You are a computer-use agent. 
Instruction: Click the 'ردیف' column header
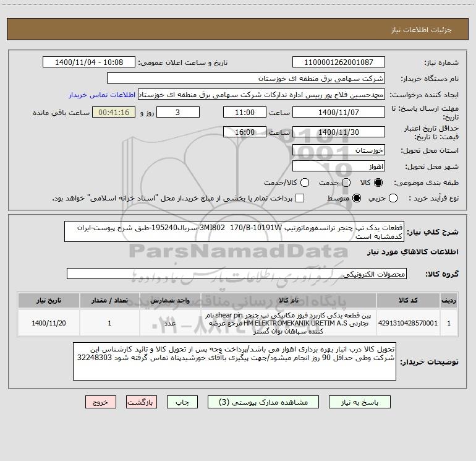point(449,301)
